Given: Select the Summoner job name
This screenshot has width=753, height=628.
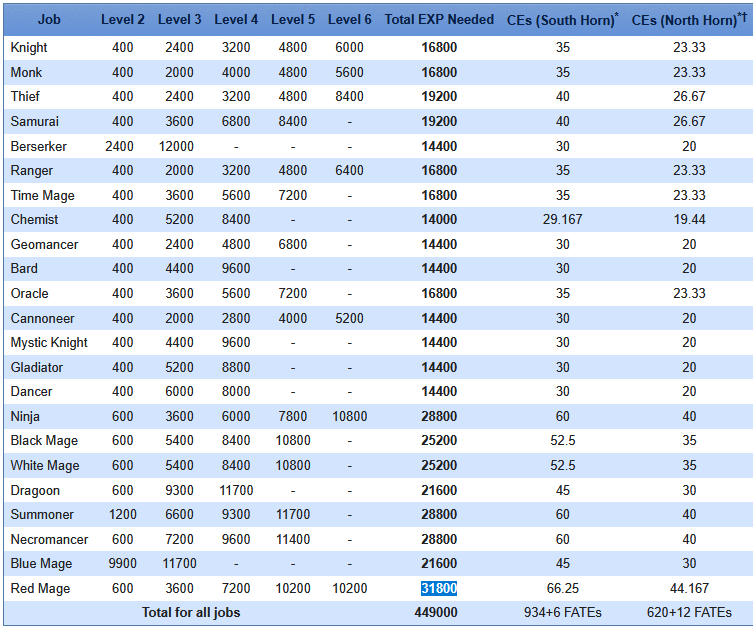Looking at the screenshot, I should tap(42, 514).
